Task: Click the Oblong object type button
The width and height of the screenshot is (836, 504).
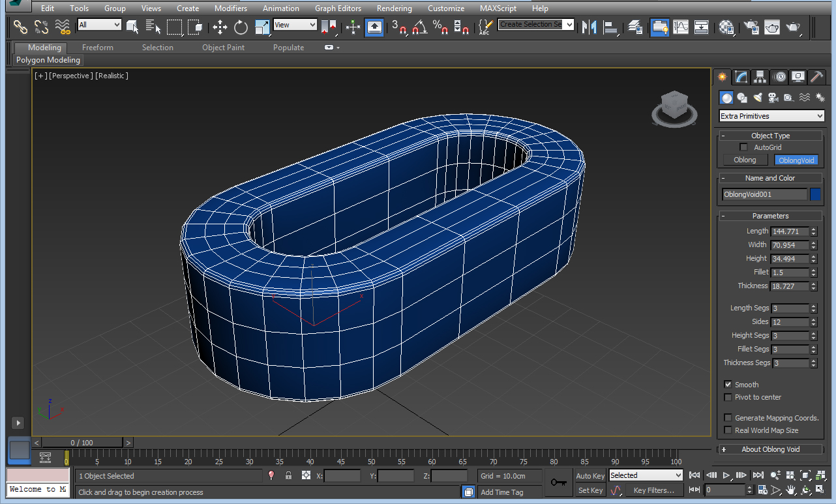Action: pyautogui.click(x=745, y=160)
